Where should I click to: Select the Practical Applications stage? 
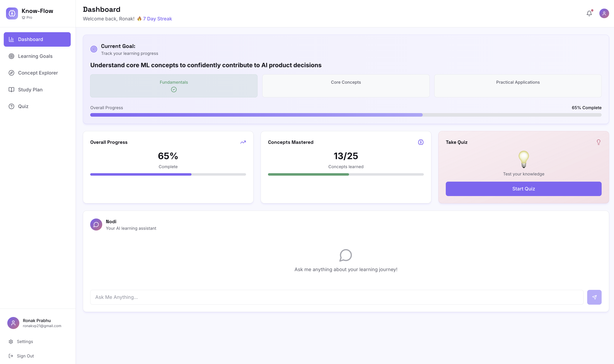coord(518,86)
